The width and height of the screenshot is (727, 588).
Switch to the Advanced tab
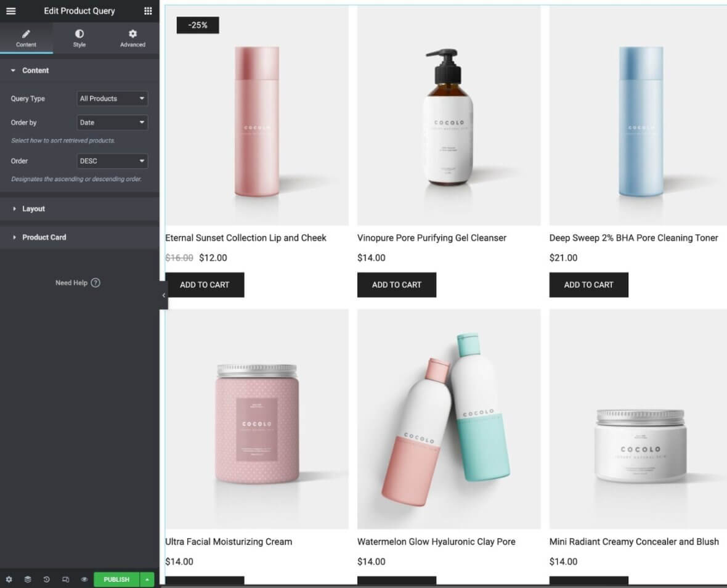click(132, 38)
